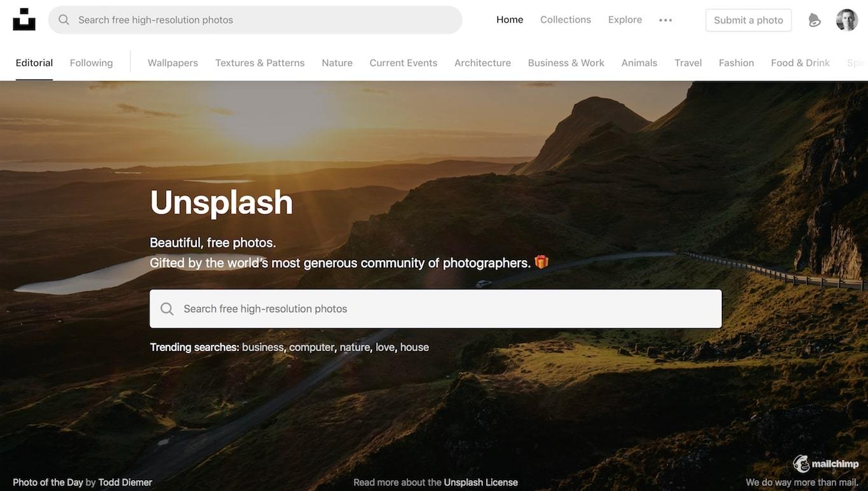
Task: Open the Unsplash License link
Action: 481,482
